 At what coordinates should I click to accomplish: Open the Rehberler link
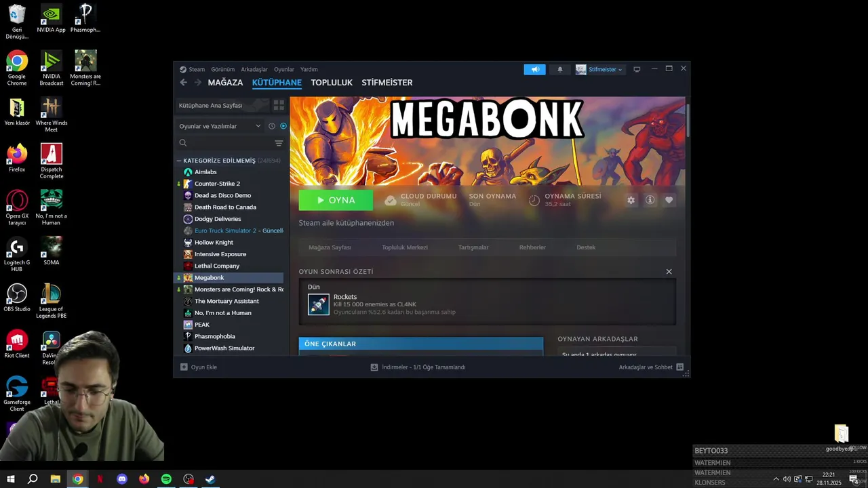tap(532, 247)
